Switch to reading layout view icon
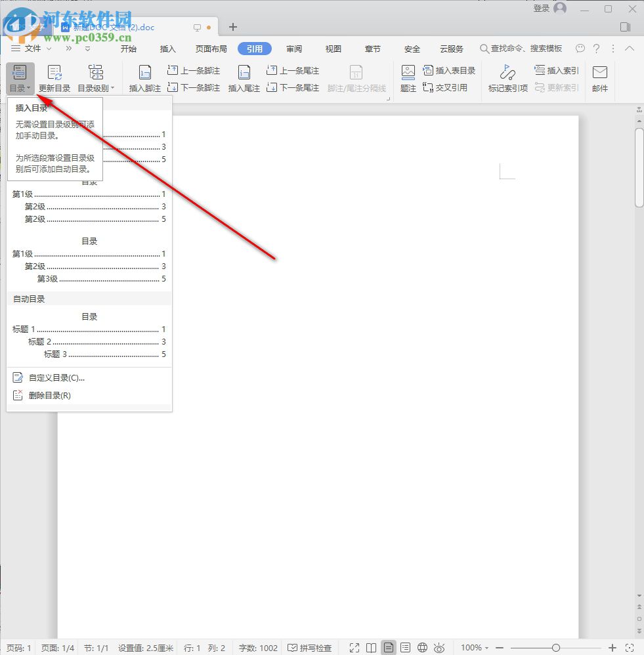Viewport: 644px width, 655px height. [371, 648]
